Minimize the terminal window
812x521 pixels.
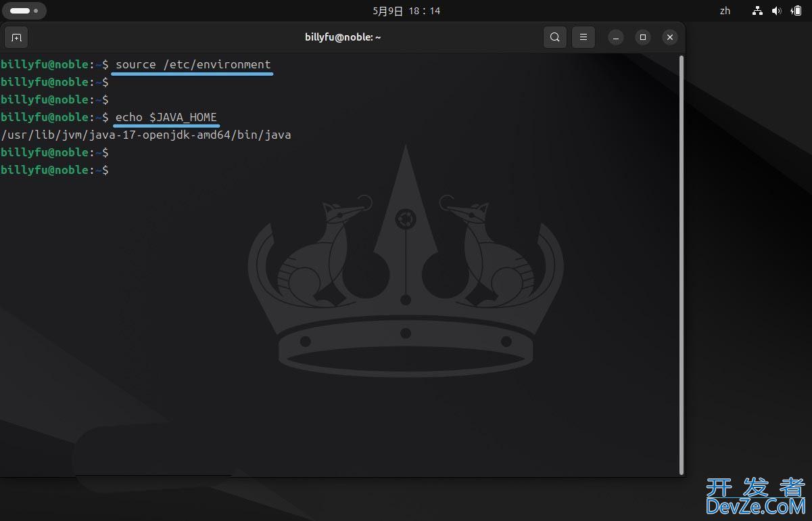click(x=616, y=37)
